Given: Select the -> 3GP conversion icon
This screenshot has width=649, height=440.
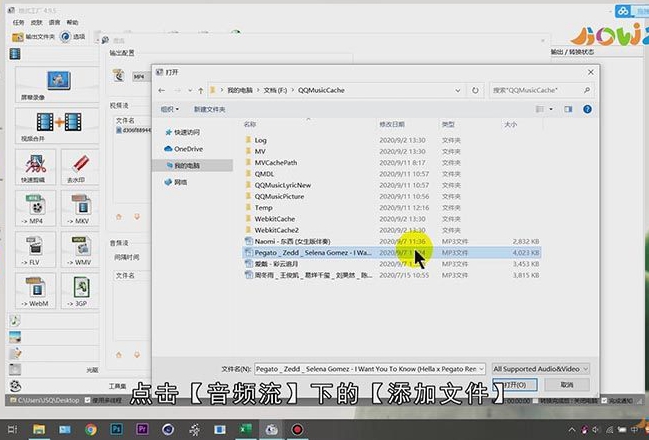Looking at the screenshot, I should point(80,291).
